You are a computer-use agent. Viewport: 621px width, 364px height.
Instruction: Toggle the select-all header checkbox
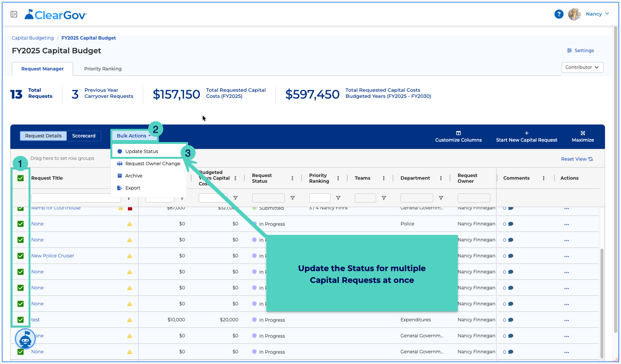tap(21, 178)
